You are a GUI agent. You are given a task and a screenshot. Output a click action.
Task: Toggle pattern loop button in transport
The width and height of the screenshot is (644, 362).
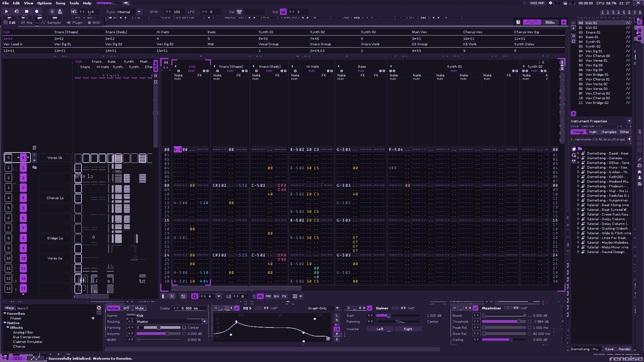point(16,11)
